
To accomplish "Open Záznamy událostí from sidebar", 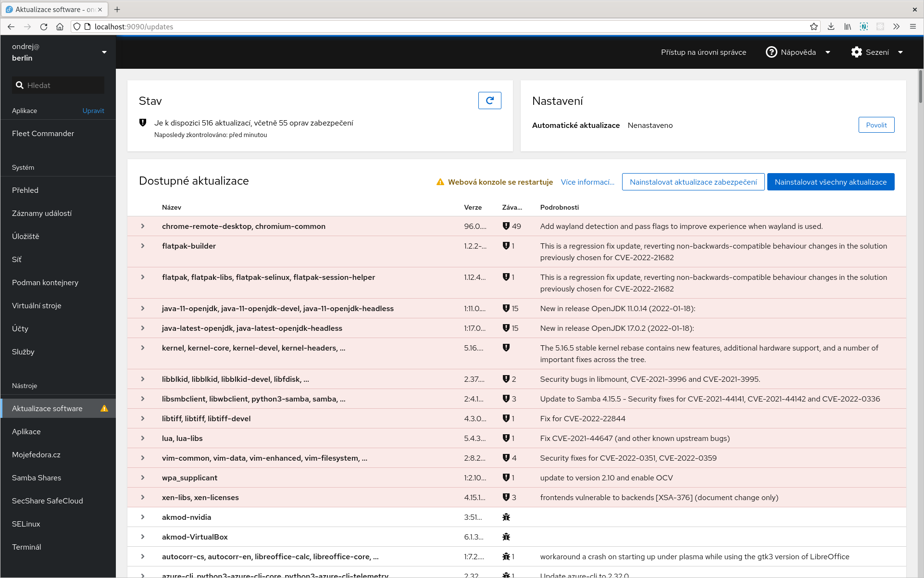I will 42,214.
